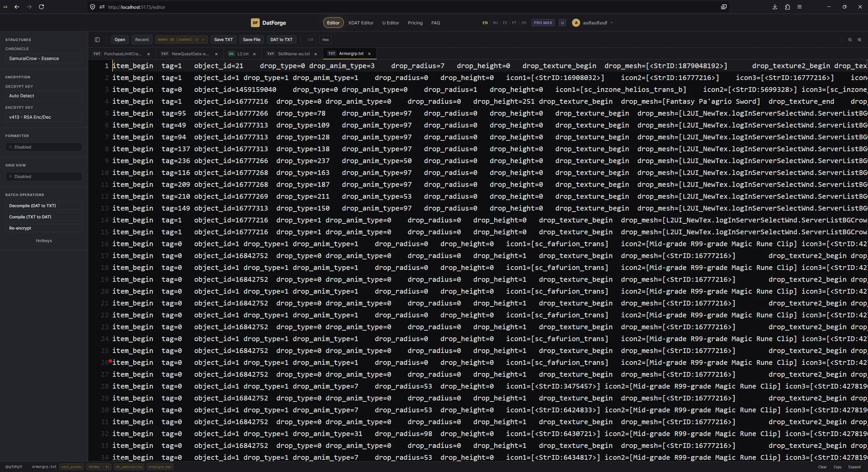Click the Recent files button
Screen dimensions: 868x472
point(142,40)
